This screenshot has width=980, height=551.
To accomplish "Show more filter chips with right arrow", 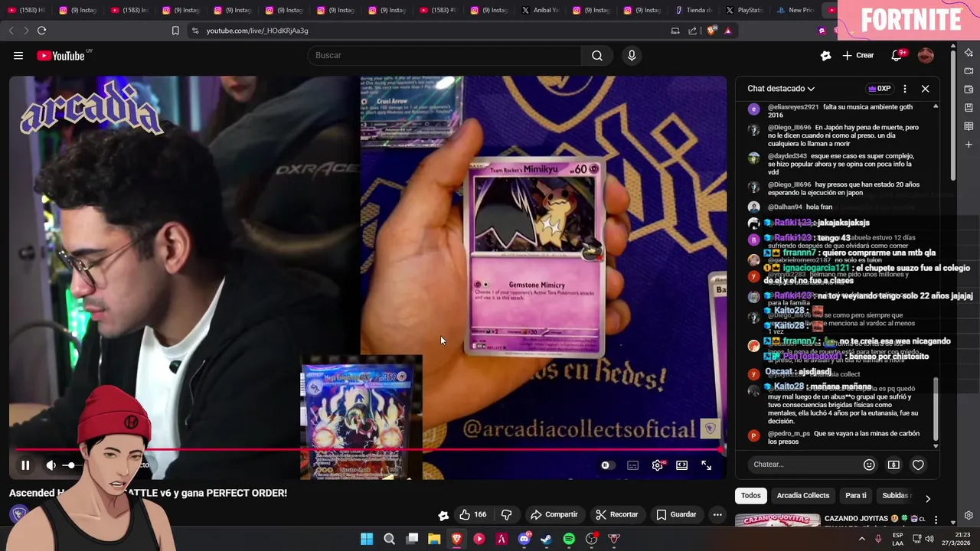I will click(928, 499).
